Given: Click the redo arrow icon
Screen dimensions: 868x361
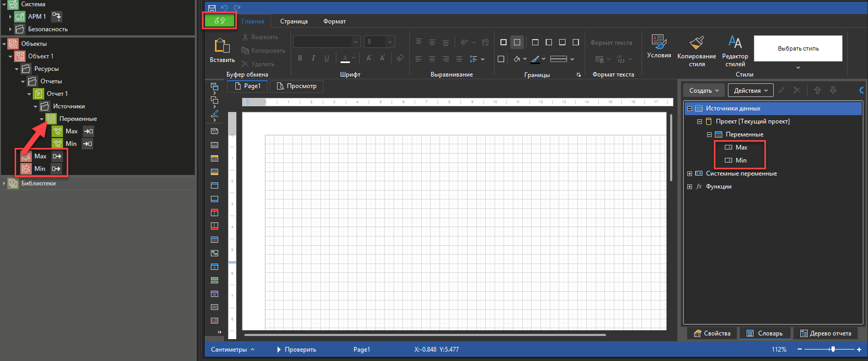Looking at the screenshot, I should (x=237, y=8).
